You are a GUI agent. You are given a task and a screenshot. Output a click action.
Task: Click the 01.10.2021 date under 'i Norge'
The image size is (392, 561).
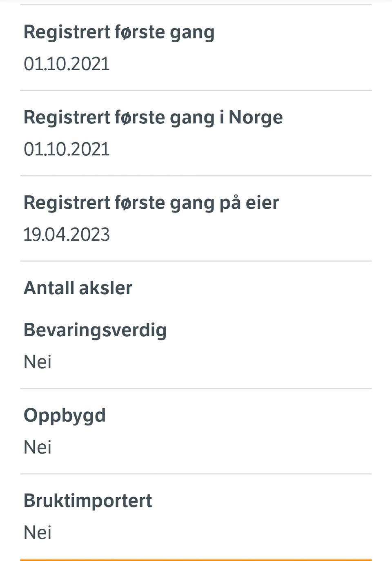tap(67, 150)
